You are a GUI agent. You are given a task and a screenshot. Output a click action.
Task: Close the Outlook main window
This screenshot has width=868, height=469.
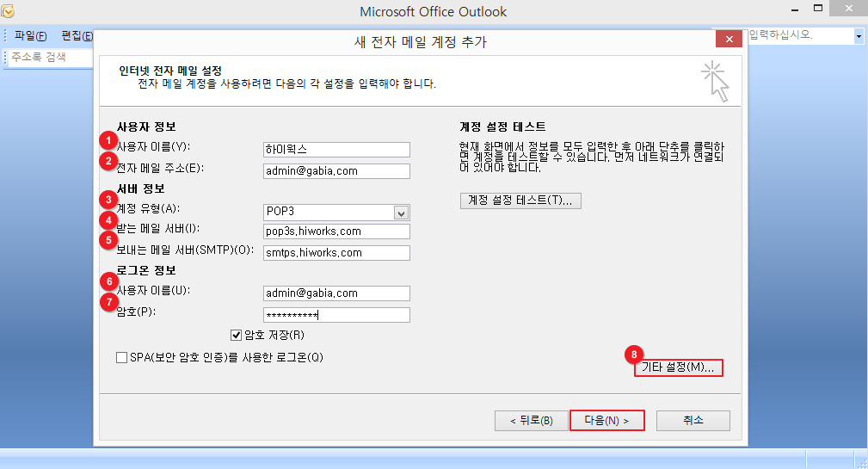point(848,9)
